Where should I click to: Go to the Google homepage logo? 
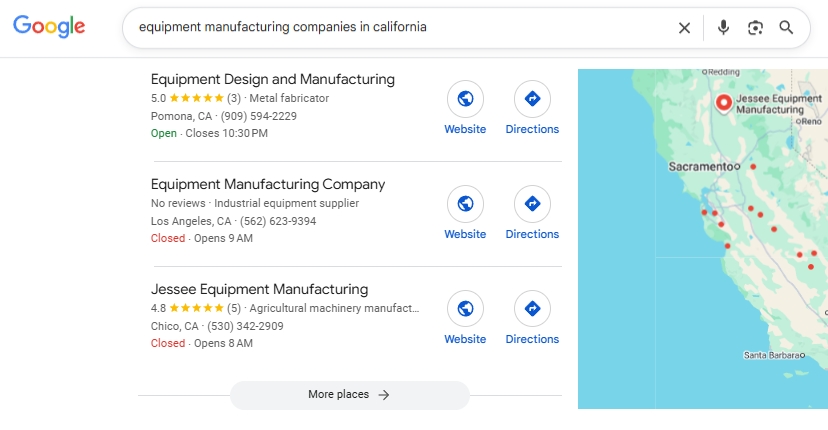[x=49, y=27]
